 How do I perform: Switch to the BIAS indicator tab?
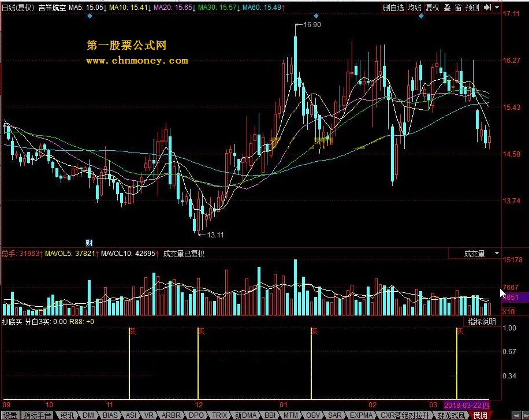pyautogui.click(x=110, y=415)
